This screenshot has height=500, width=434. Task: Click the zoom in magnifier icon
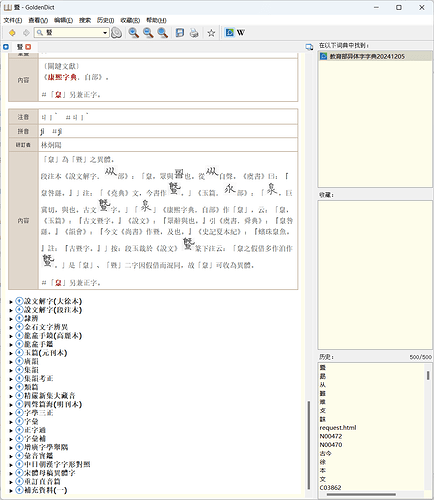coord(134,33)
